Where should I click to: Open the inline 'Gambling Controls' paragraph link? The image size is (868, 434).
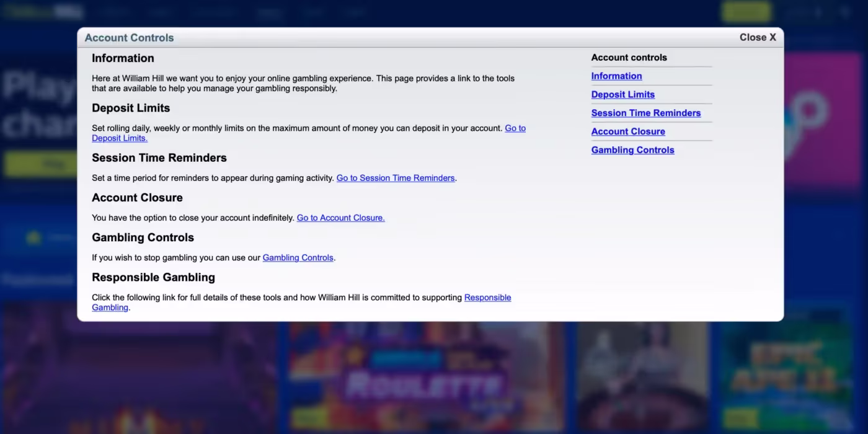click(298, 257)
